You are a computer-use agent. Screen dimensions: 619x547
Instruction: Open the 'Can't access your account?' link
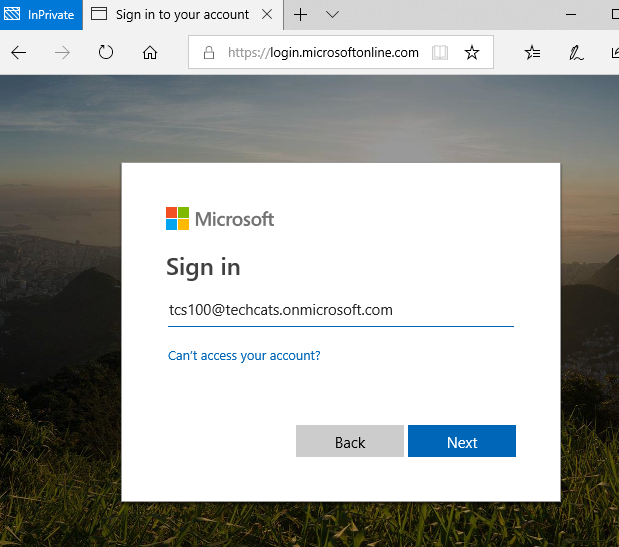click(244, 356)
